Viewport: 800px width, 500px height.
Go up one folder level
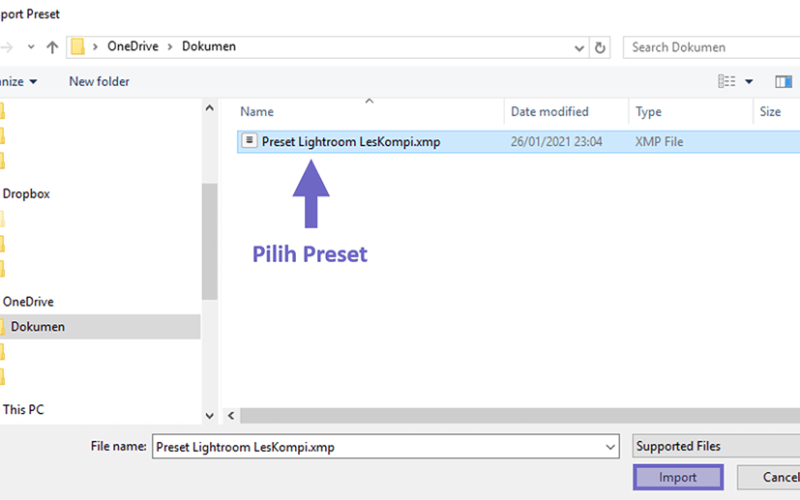pos(52,47)
